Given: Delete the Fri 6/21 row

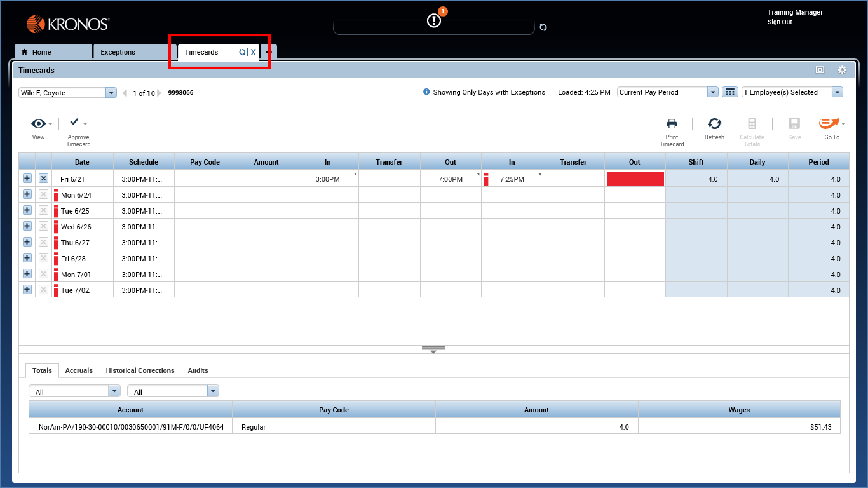Looking at the screenshot, I should pos(43,179).
